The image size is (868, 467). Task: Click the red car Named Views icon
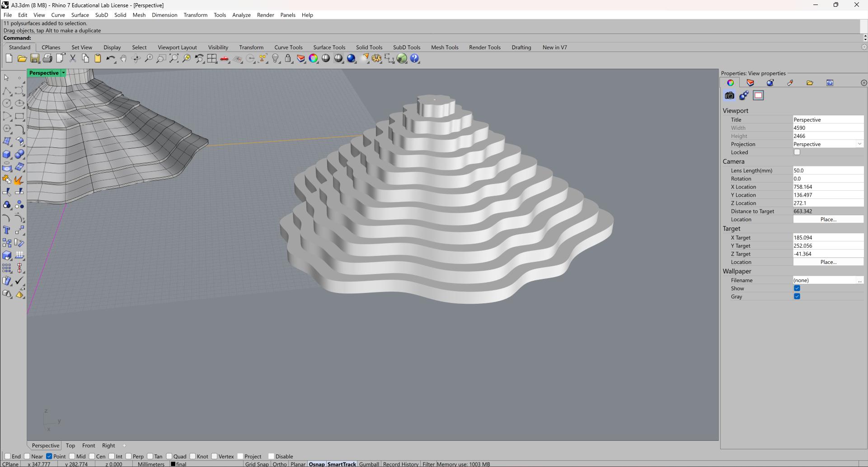click(x=225, y=58)
